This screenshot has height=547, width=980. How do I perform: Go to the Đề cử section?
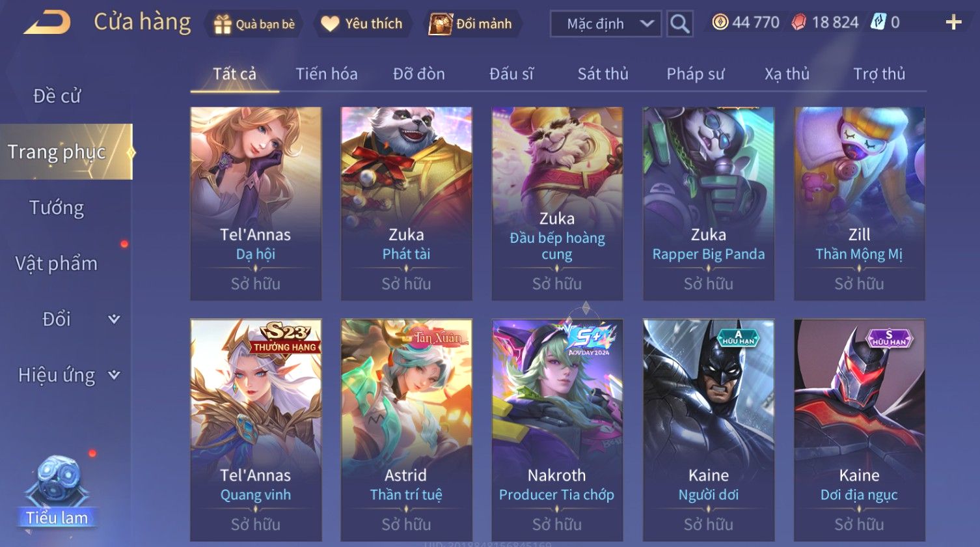(x=57, y=96)
